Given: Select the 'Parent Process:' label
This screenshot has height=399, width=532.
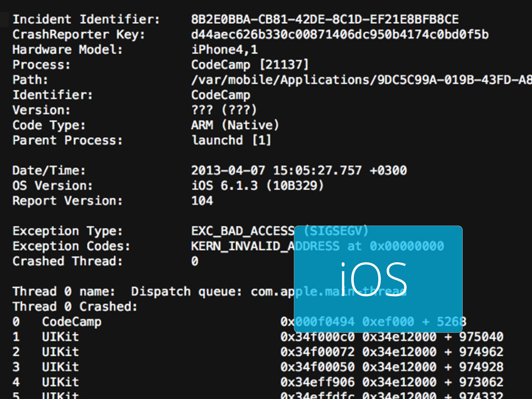Looking at the screenshot, I should [68, 140].
